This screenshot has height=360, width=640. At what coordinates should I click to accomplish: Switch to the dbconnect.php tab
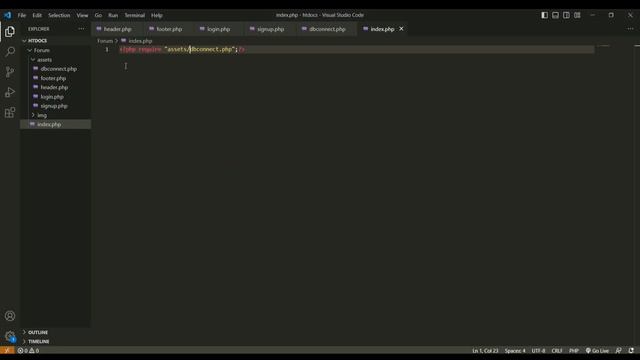pyautogui.click(x=327, y=29)
